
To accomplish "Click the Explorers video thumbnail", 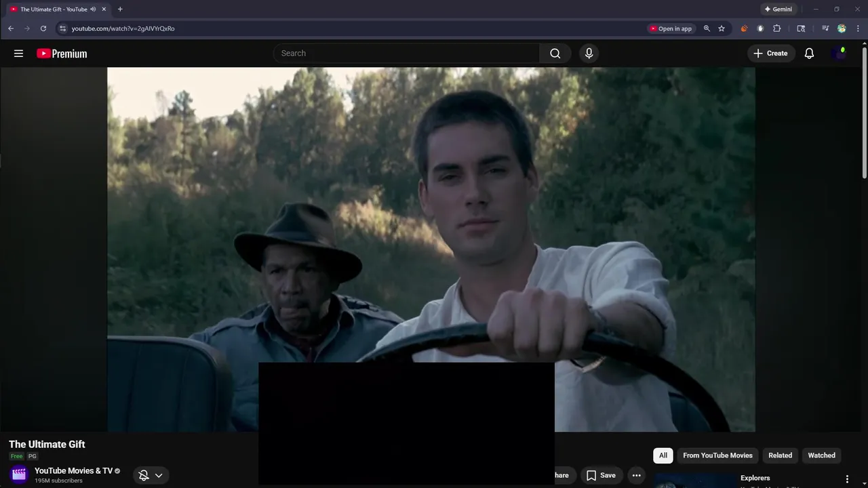I will click(694, 481).
